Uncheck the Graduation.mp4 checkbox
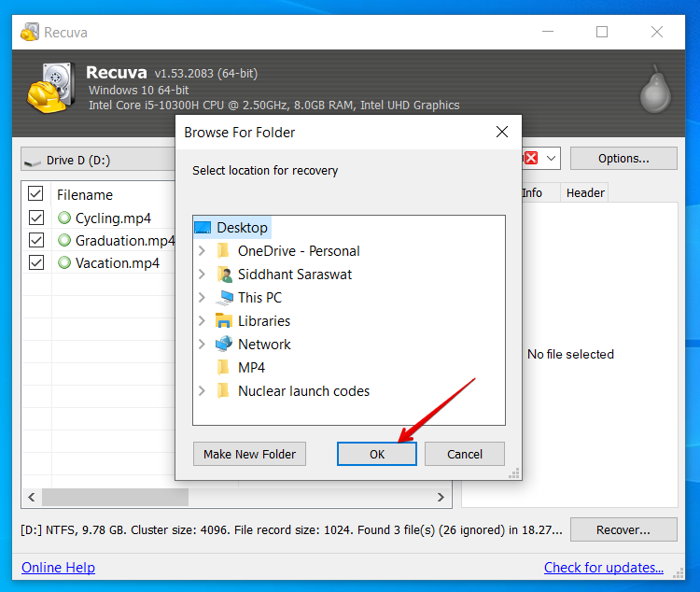Image resolution: width=700 pixels, height=592 pixels. point(36,240)
